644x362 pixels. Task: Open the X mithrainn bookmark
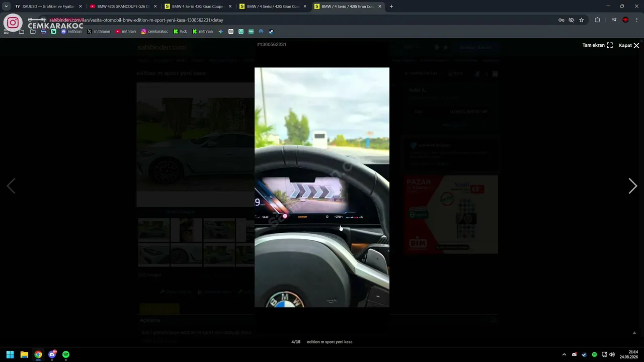coord(99,32)
